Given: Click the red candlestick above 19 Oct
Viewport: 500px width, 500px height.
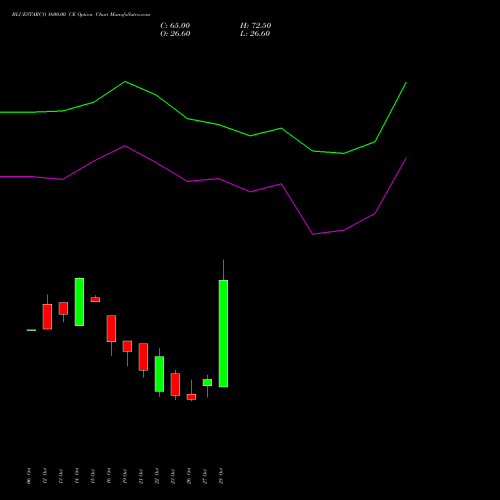Looking at the screenshot, I should pos(127,346).
